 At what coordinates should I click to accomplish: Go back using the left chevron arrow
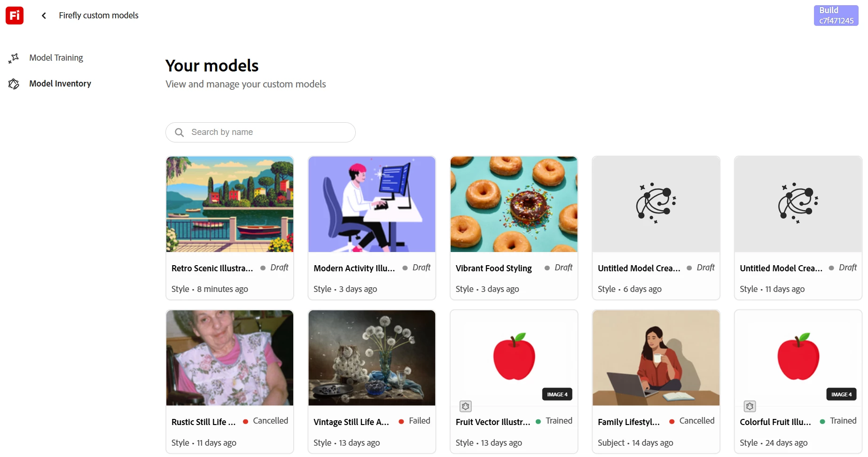pyautogui.click(x=44, y=16)
